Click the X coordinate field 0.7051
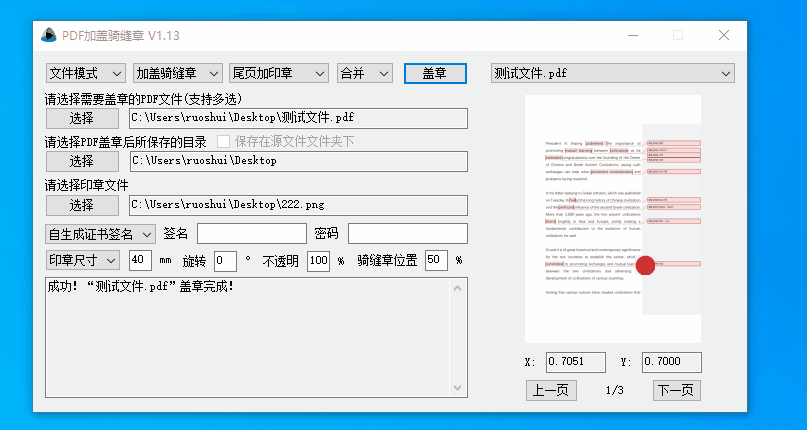The height and width of the screenshot is (430, 807). coord(576,362)
